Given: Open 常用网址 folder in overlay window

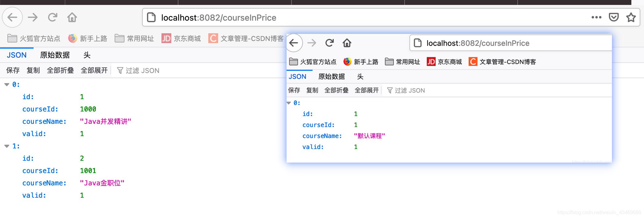Looking at the screenshot, I should (403, 62).
